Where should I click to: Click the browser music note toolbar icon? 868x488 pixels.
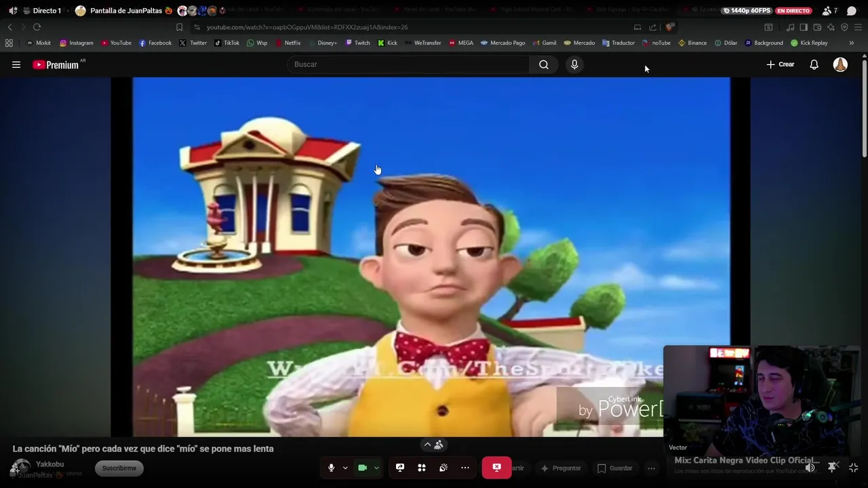click(x=790, y=27)
